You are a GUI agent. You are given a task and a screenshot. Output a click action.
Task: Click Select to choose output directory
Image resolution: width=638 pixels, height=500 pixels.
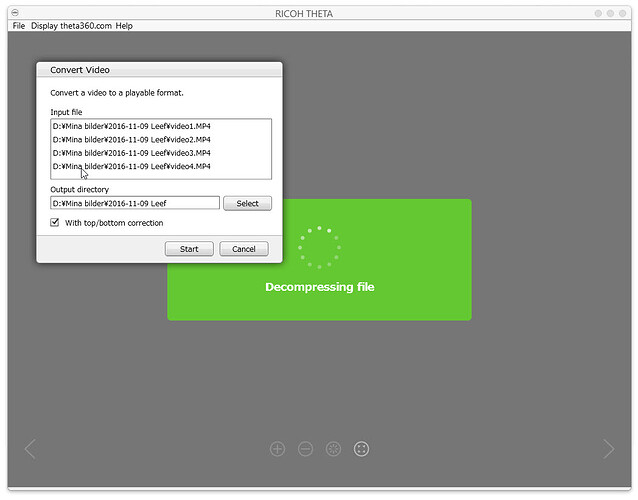pyautogui.click(x=247, y=203)
